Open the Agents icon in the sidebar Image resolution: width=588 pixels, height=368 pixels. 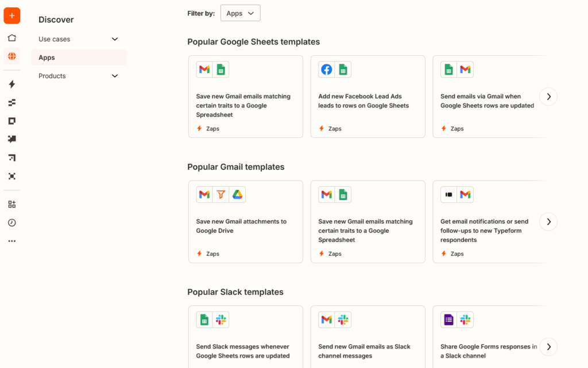(12, 176)
